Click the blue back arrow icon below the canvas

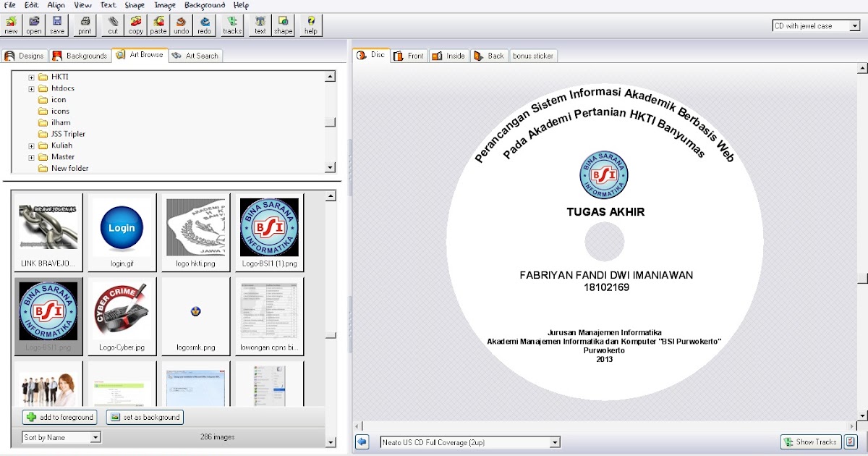coord(362,442)
